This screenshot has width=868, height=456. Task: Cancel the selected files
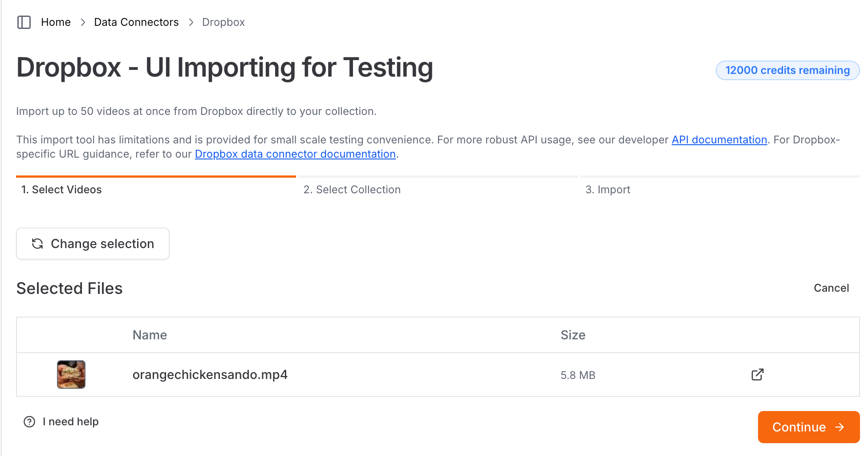831,288
